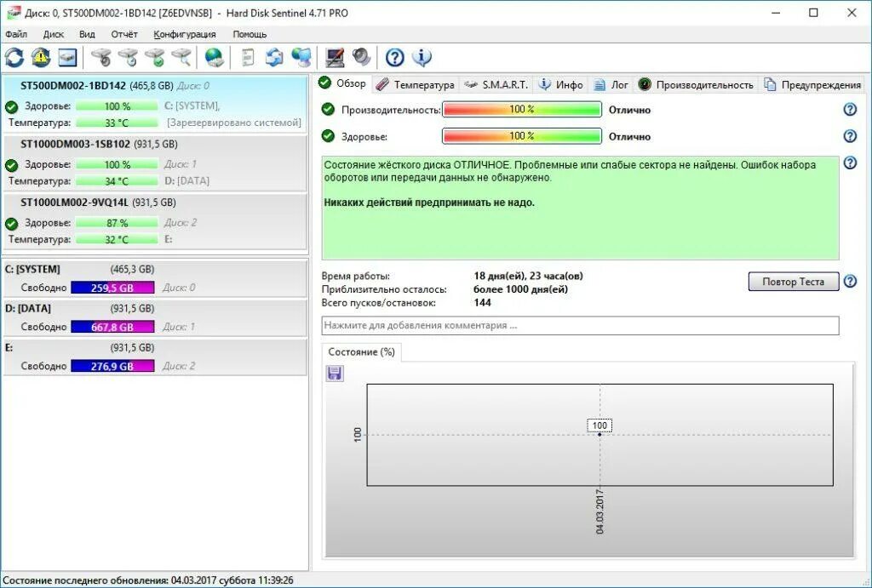Click the 04.03.2017 date label on chart
Screen dimensions: 872x588
click(x=599, y=511)
